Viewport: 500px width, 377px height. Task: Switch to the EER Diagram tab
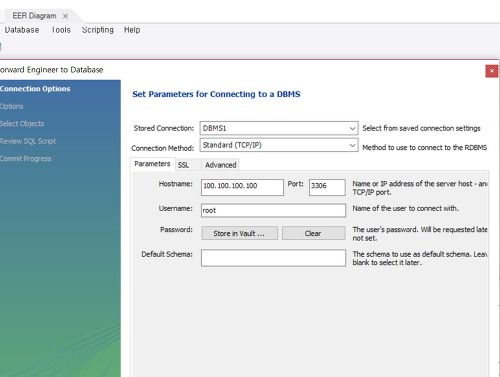[x=34, y=16]
